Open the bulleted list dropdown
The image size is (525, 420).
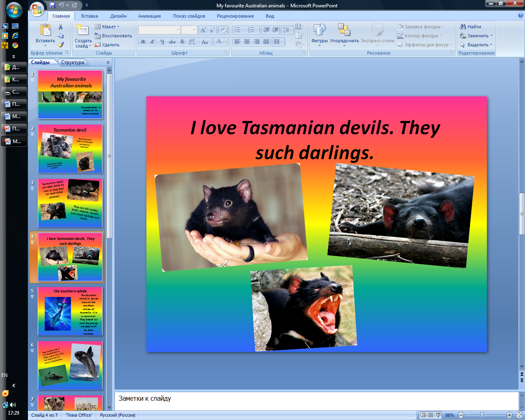tap(239, 30)
